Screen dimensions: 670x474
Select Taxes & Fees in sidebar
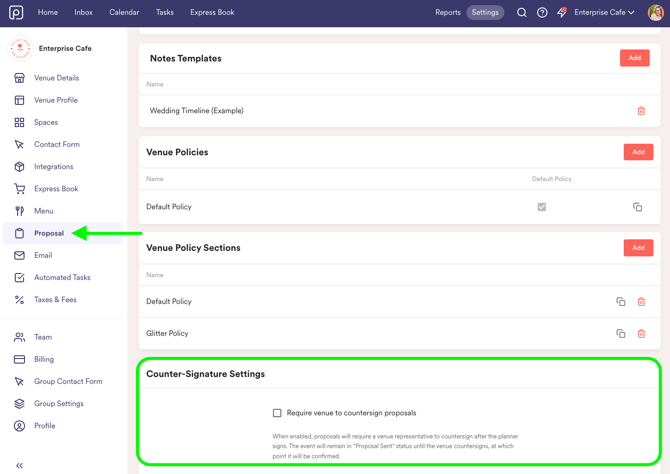pyautogui.click(x=55, y=300)
